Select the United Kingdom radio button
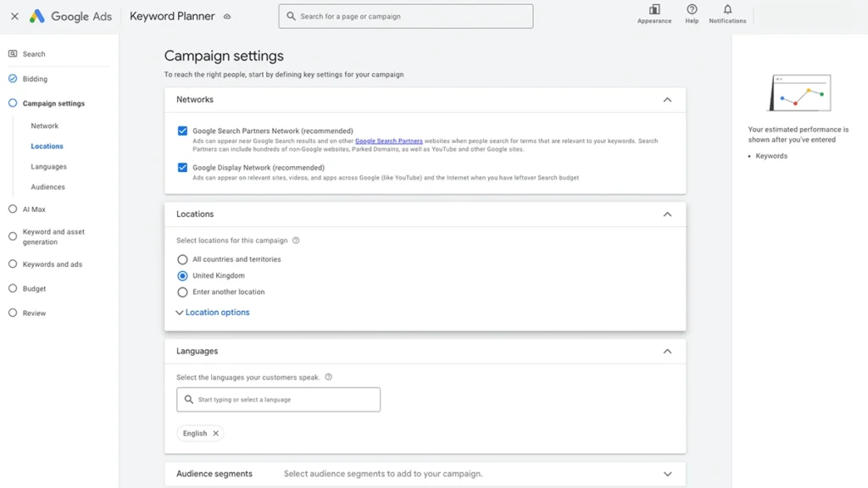 pyautogui.click(x=182, y=275)
